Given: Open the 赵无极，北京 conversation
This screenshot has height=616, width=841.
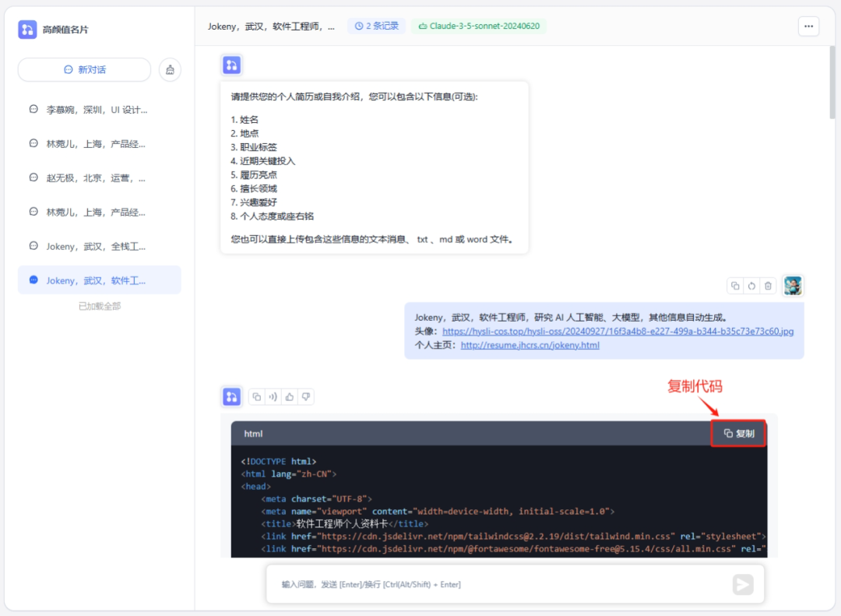Looking at the screenshot, I should point(97,178).
